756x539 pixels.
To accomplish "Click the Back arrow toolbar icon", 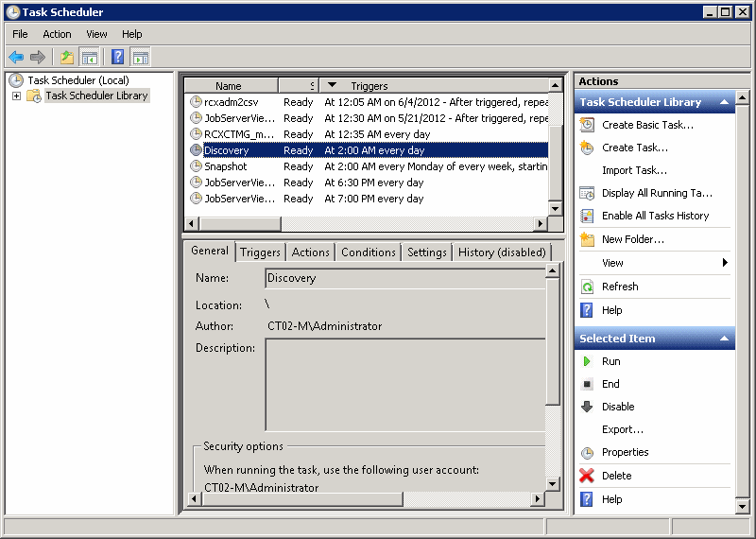I will click(x=16, y=57).
